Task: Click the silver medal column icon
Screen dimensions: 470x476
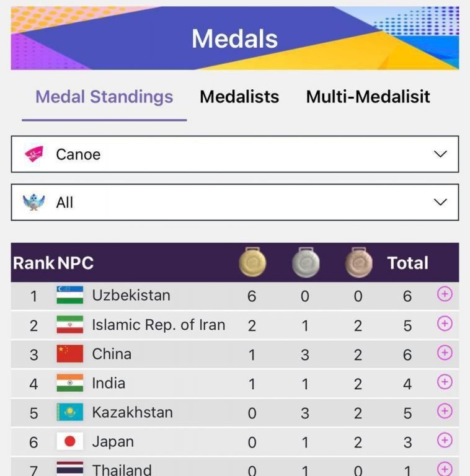Action: [305, 263]
